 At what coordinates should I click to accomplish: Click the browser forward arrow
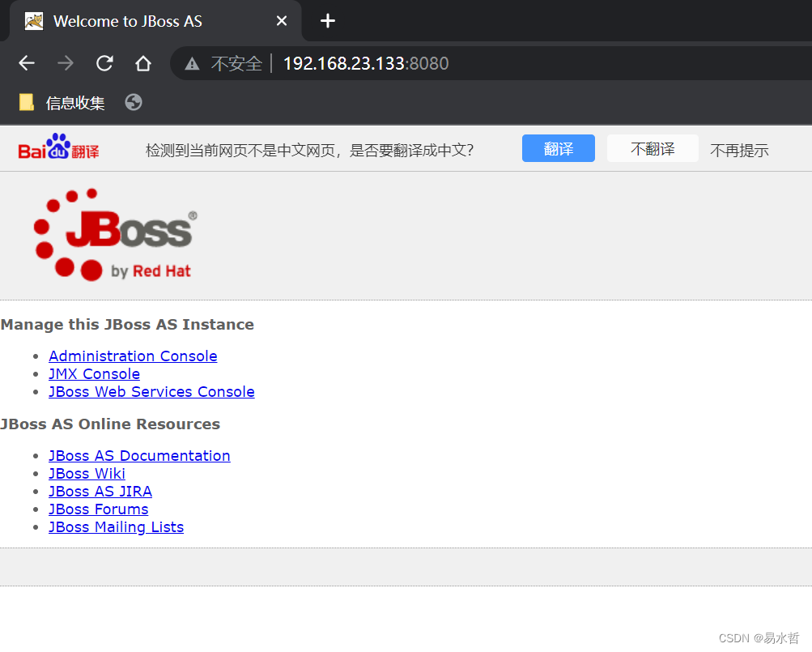click(x=66, y=63)
